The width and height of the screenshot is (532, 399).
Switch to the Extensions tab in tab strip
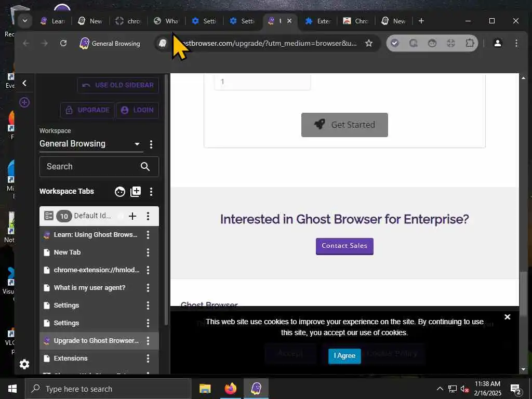318,21
